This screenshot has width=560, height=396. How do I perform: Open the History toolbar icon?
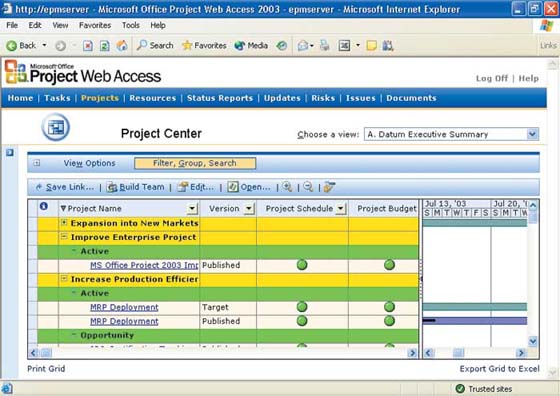click(x=282, y=45)
